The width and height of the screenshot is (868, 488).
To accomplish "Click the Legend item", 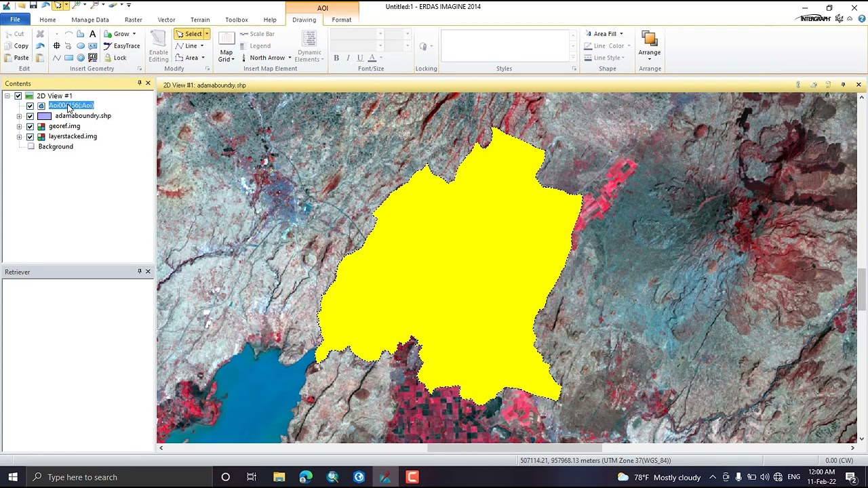I will click(x=255, y=46).
